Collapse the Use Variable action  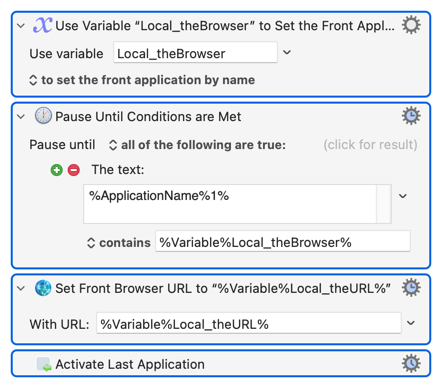(x=21, y=26)
